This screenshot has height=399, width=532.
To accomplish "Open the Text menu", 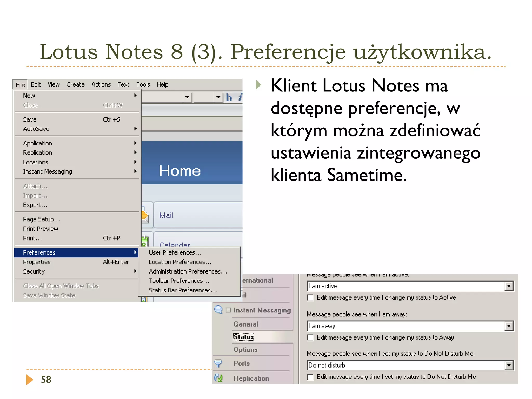I will pos(123,85).
